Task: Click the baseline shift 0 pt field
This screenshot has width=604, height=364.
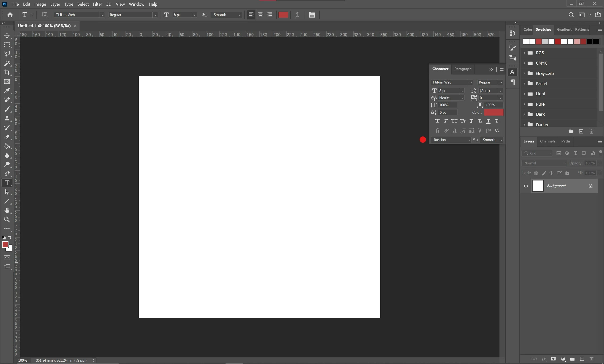Action: pos(447,112)
